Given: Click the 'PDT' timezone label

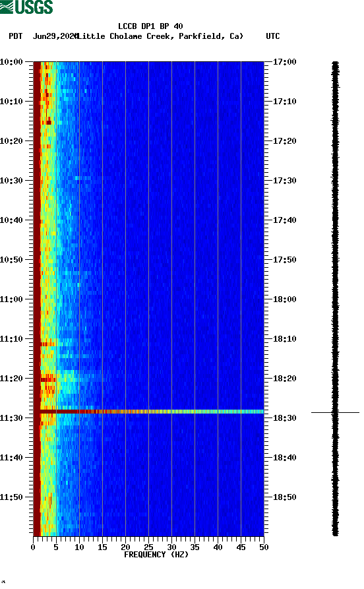Looking at the screenshot, I should tap(15, 36).
